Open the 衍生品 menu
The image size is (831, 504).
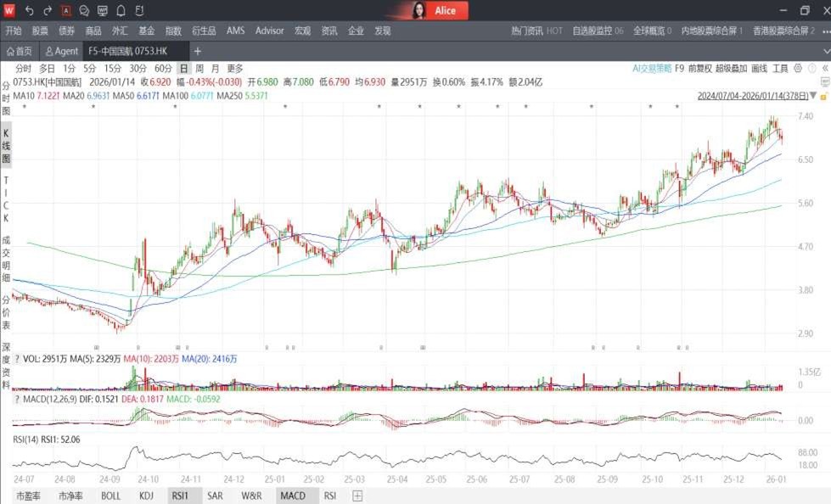[205, 31]
